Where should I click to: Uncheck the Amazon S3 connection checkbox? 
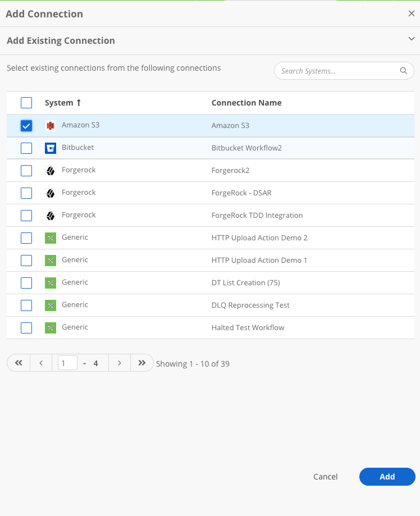tap(26, 126)
